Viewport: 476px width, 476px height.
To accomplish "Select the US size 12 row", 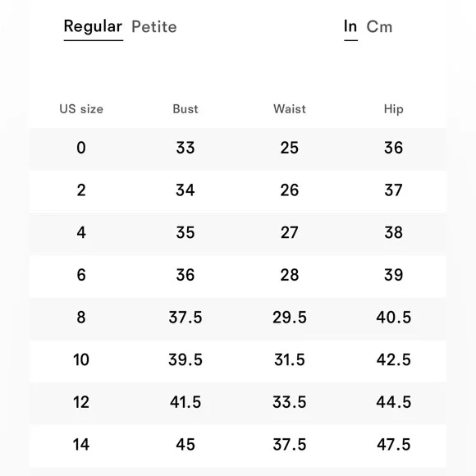I will 238,402.
